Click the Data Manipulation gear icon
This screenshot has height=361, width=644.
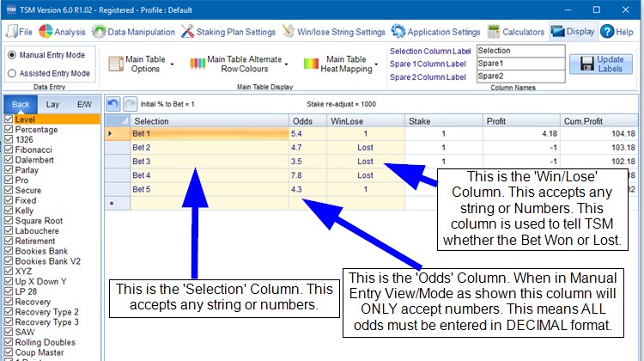[100, 31]
